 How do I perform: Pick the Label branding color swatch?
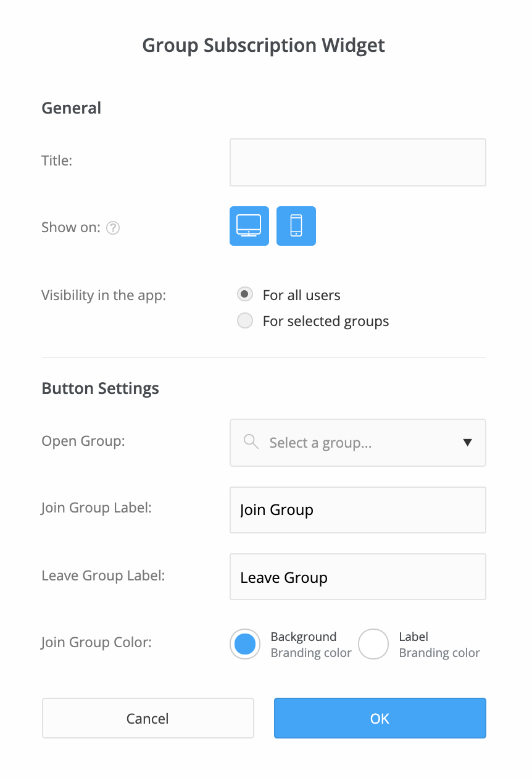[373, 645]
